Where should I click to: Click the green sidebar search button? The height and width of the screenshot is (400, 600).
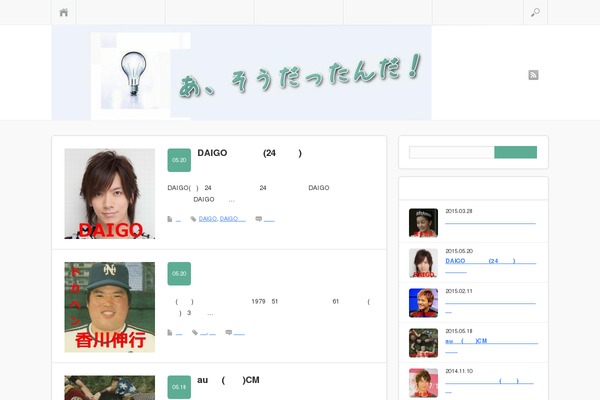pyautogui.click(x=515, y=152)
